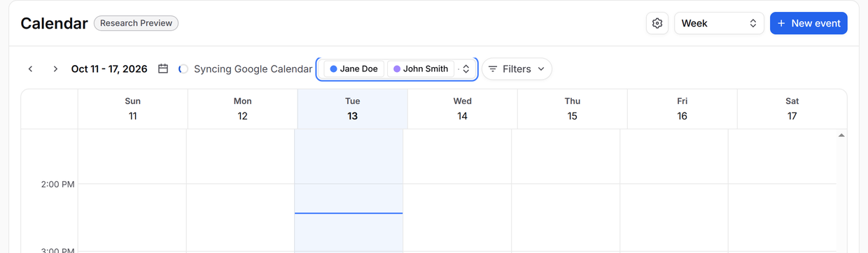The height and width of the screenshot is (253, 868).
Task: Click the Research Preview badge
Action: click(x=136, y=23)
